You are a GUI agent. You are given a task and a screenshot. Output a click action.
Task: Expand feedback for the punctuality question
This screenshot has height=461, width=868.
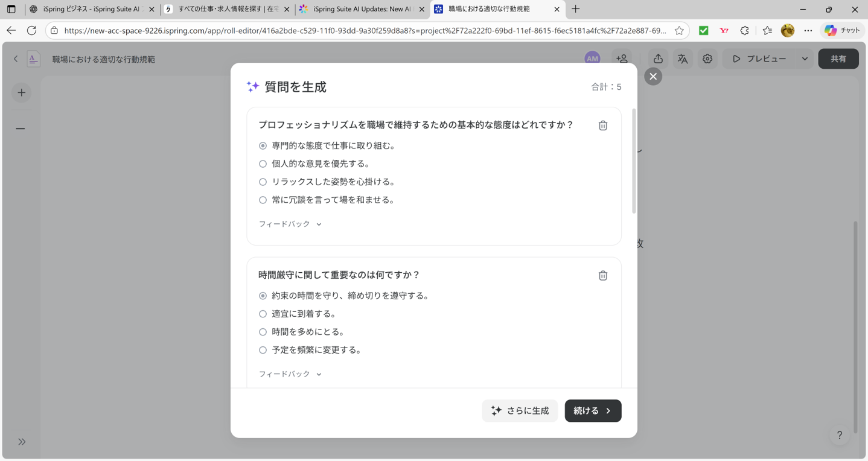point(289,374)
